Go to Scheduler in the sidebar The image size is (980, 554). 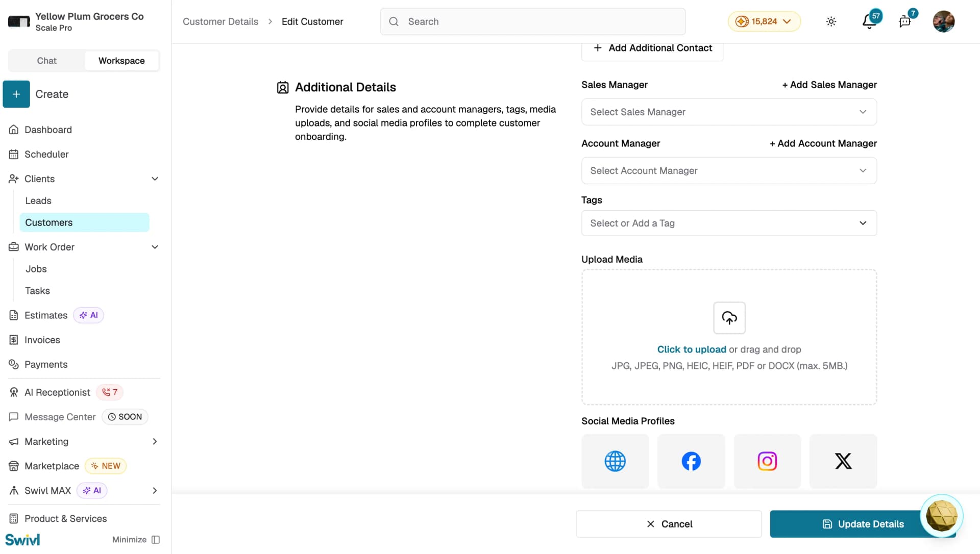tap(46, 154)
